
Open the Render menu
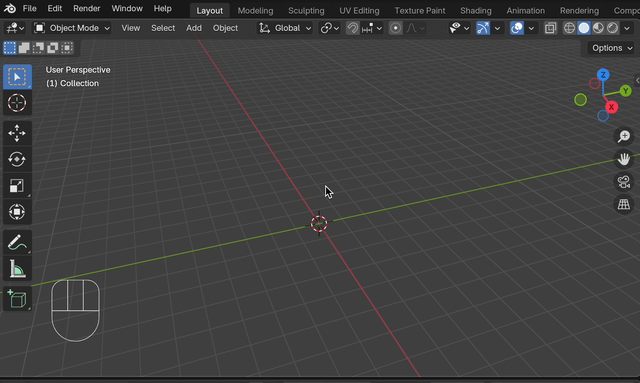click(x=87, y=8)
